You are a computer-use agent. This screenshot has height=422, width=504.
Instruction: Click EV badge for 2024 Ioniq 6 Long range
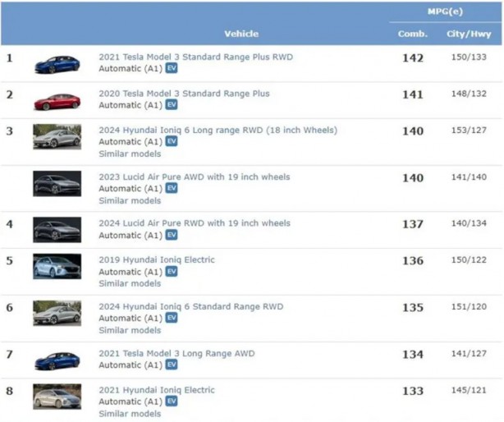172,141
